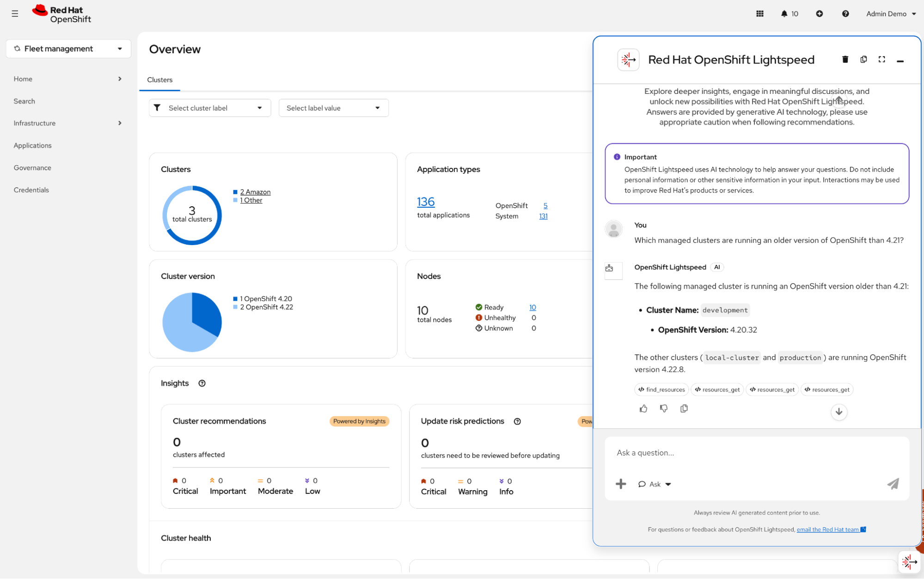The width and height of the screenshot is (924, 579).
Task: Click the Red Hat OpenShift logo
Action: [x=61, y=14]
